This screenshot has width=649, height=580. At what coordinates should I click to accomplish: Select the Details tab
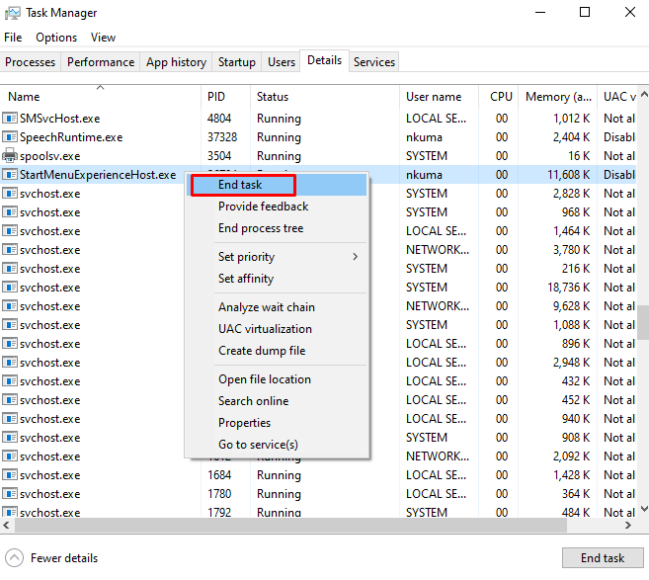tap(324, 60)
